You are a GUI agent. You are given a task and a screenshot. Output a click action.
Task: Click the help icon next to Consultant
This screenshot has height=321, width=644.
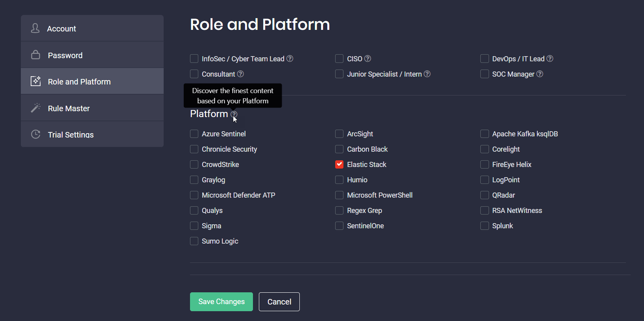tap(240, 74)
